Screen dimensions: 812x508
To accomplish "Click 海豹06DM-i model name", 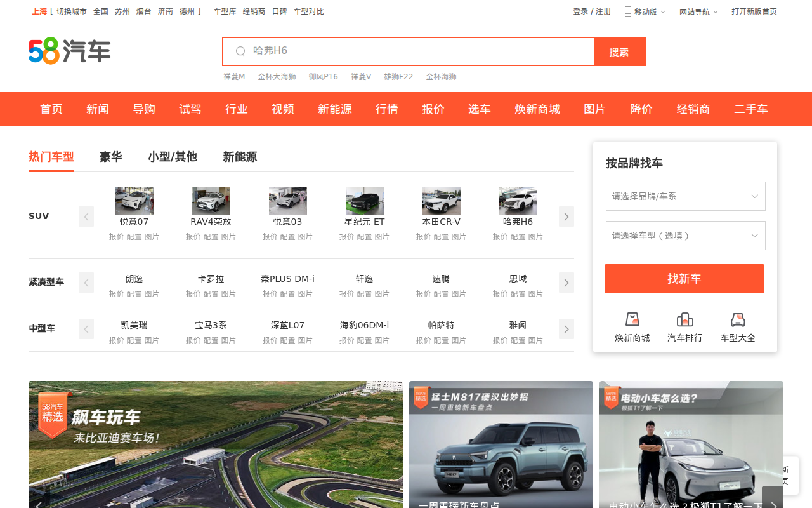I will (365, 325).
